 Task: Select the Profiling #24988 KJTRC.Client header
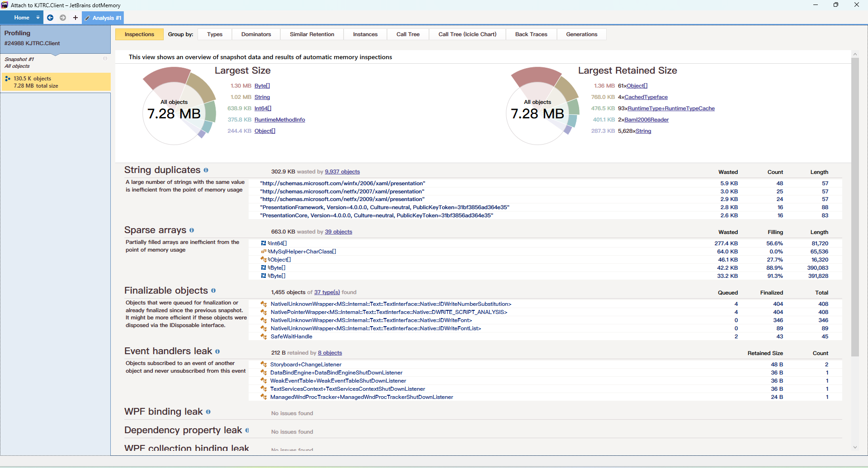click(x=56, y=39)
